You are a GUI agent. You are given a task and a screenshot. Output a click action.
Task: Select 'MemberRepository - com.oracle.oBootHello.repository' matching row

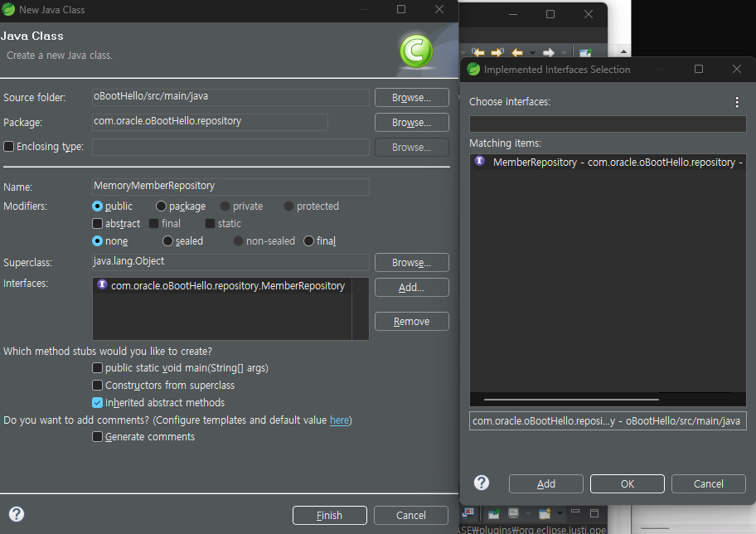coord(608,162)
